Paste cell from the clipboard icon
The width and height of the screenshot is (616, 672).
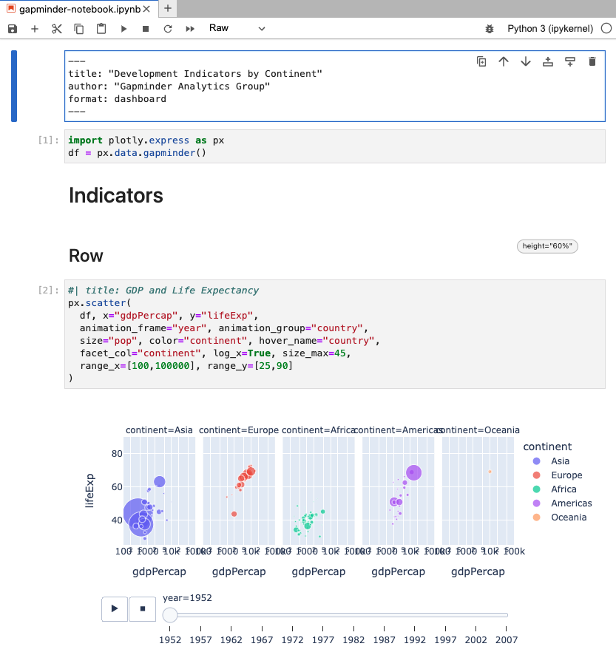coord(101,28)
